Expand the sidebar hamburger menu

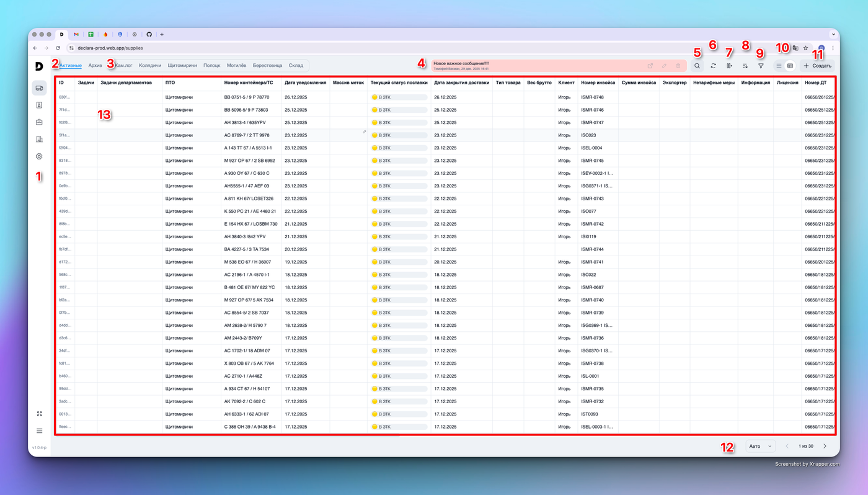(39, 431)
